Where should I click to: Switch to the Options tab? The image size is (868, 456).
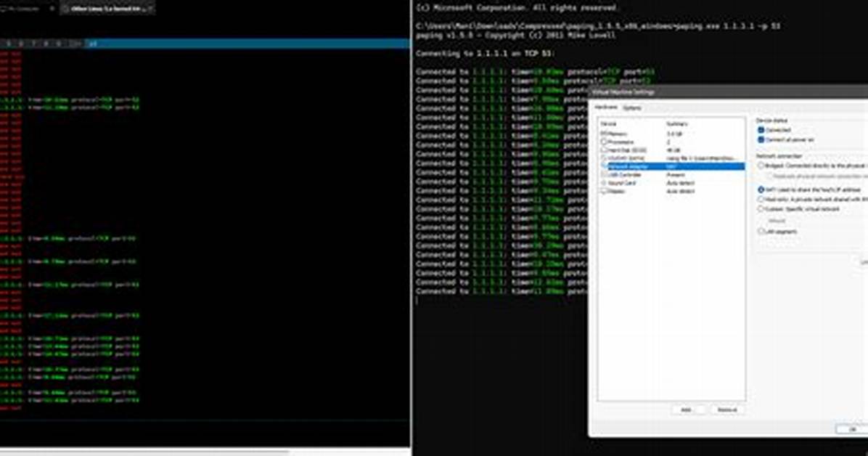(x=632, y=107)
